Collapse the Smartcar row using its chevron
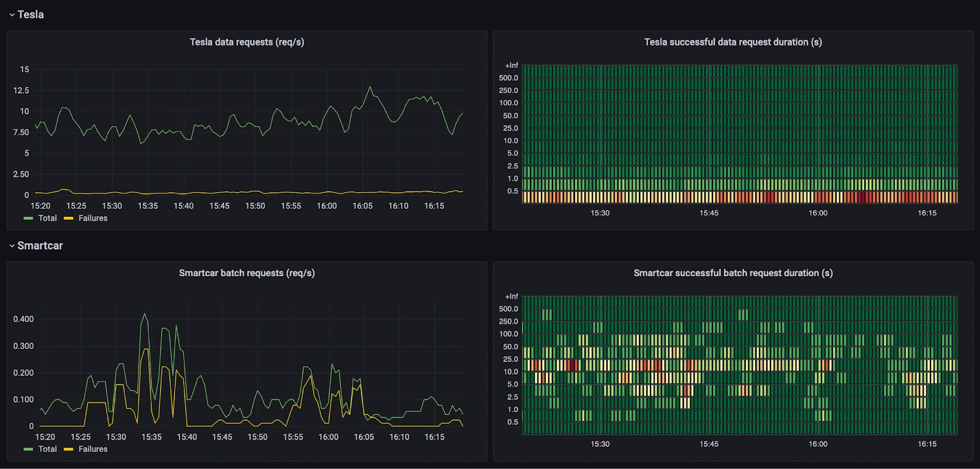Image resolution: width=980 pixels, height=469 pixels. (12, 246)
